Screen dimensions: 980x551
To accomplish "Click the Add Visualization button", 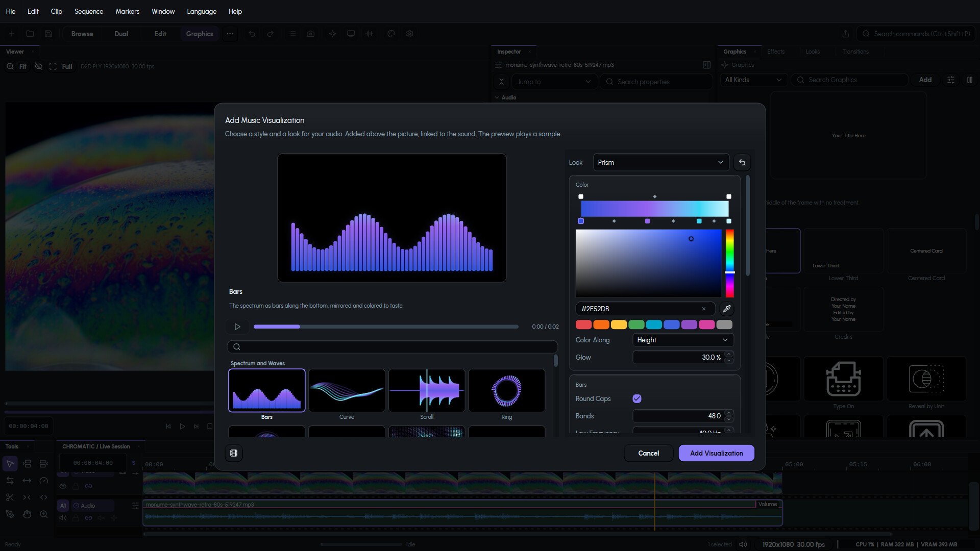I will pos(717,453).
